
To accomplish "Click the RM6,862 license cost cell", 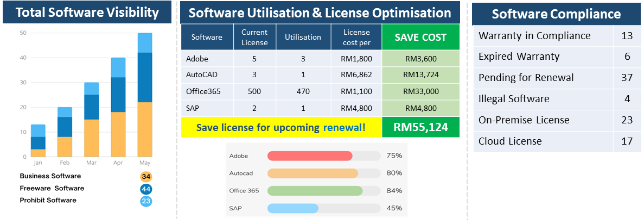I will tap(356, 75).
